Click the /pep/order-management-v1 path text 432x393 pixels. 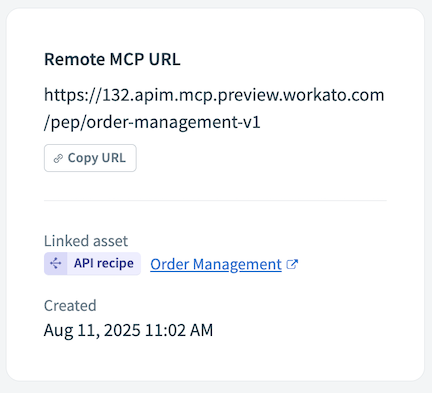pyautogui.click(x=152, y=122)
